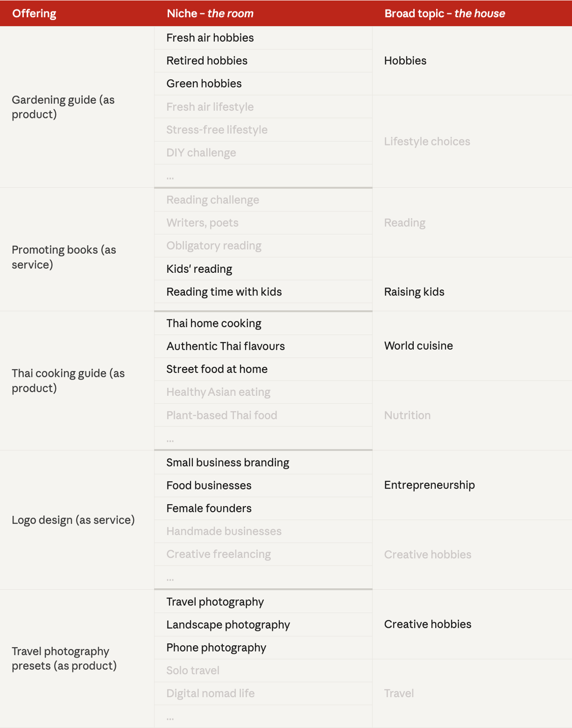This screenshot has width=572, height=728.
Task: Click the Landscape photography row
Action: tap(263, 625)
